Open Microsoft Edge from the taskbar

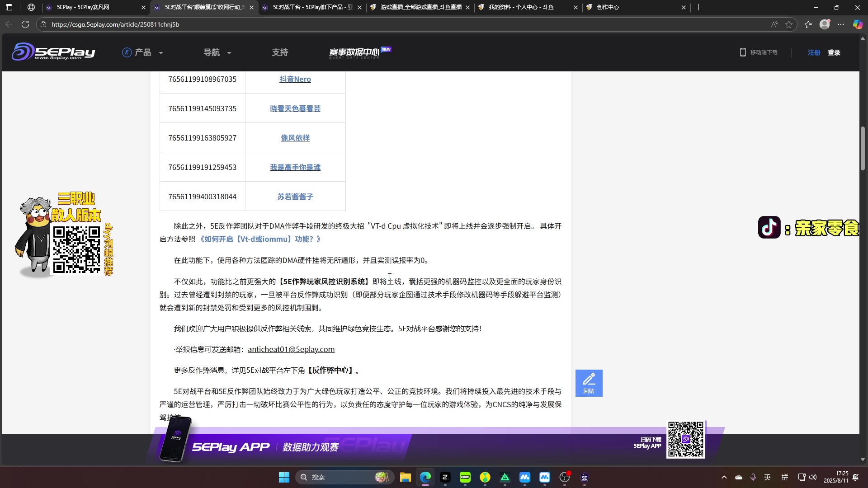coord(425,477)
